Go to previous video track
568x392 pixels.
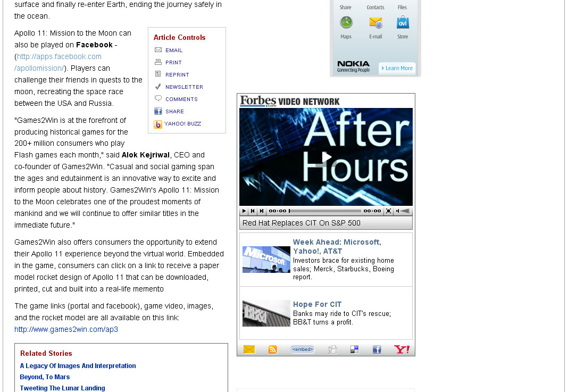click(253, 211)
